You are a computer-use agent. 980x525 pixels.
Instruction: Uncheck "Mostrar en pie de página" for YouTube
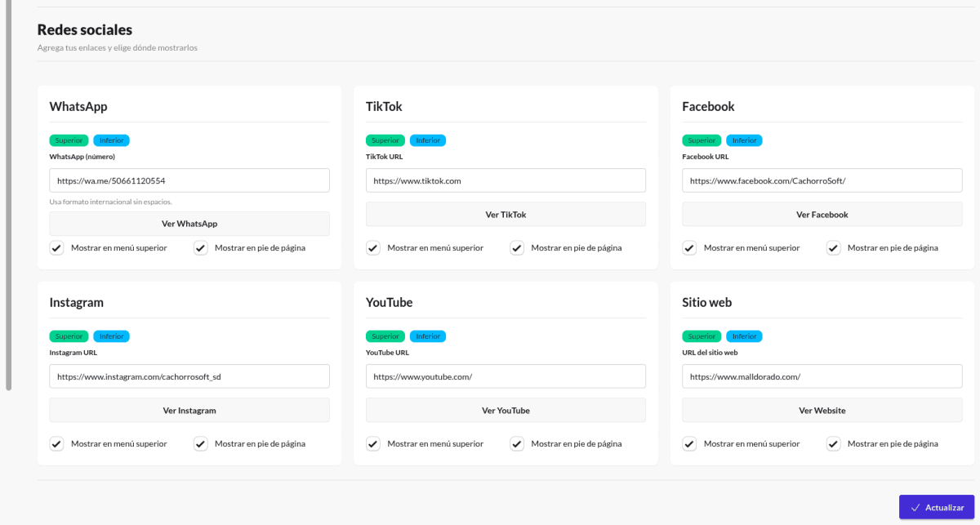[x=516, y=443]
